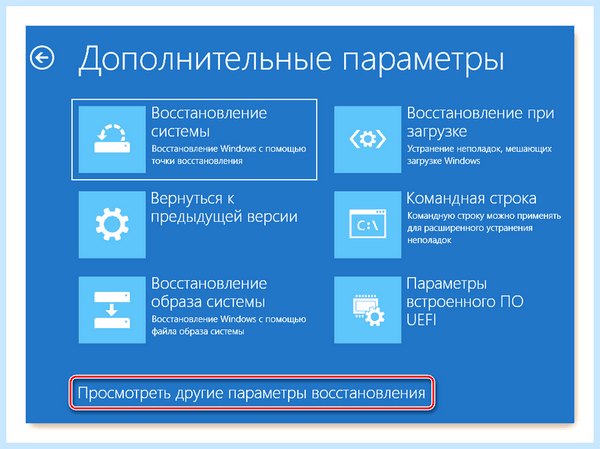Click the System Image Recovery drives icon
The width and height of the screenshot is (600, 449).
[x=112, y=310]
